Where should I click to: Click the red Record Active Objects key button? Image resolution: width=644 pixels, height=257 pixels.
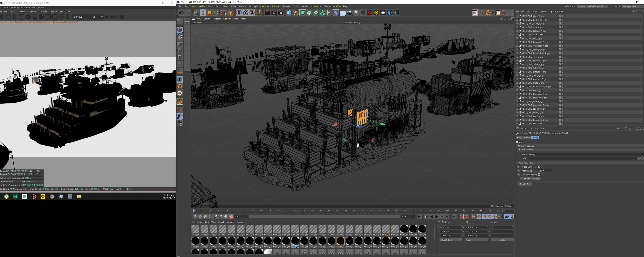point(461,217)
